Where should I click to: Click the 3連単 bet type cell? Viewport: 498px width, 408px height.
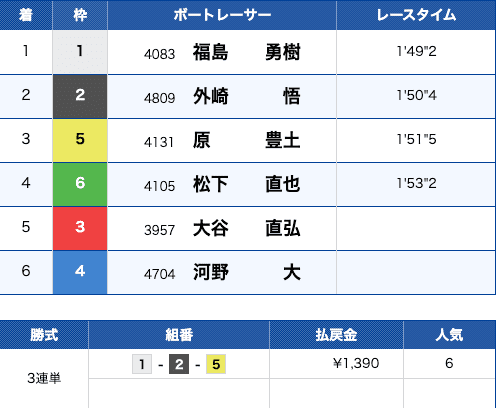coord(44,378)
